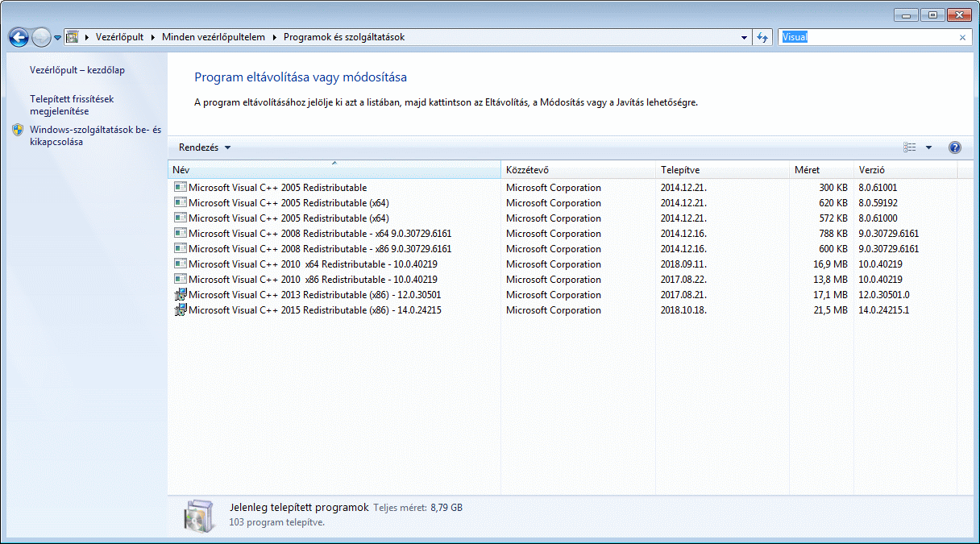980x544 pixels.
Task: Select Visual C++ 2005 Redistributable 8.0.61001 row
Action: pos(564,188)
